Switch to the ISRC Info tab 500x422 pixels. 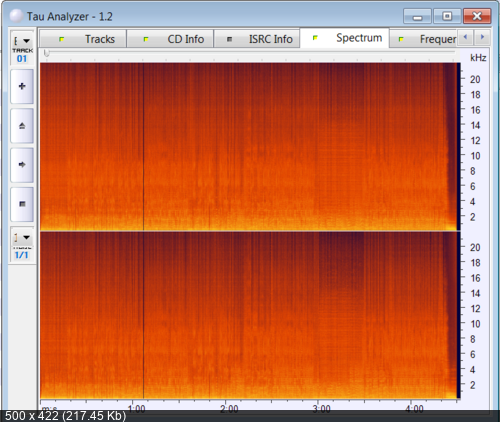point(257,39)
